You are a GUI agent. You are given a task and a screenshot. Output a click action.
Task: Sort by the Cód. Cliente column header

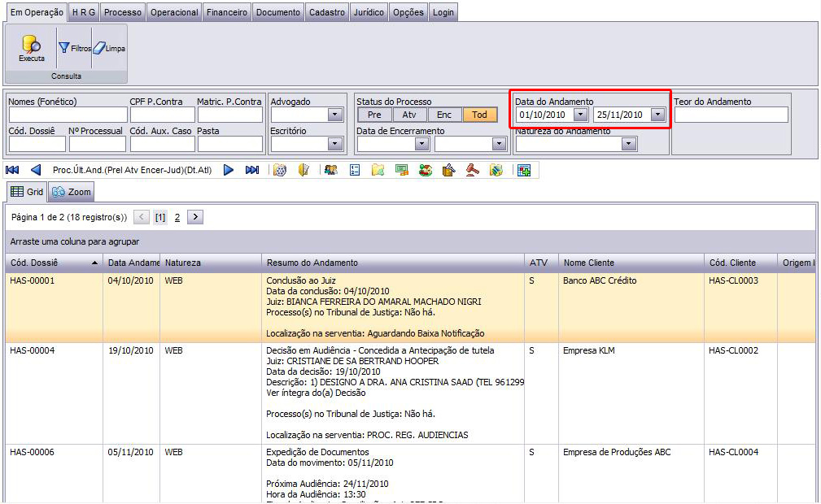click(741, 263)
